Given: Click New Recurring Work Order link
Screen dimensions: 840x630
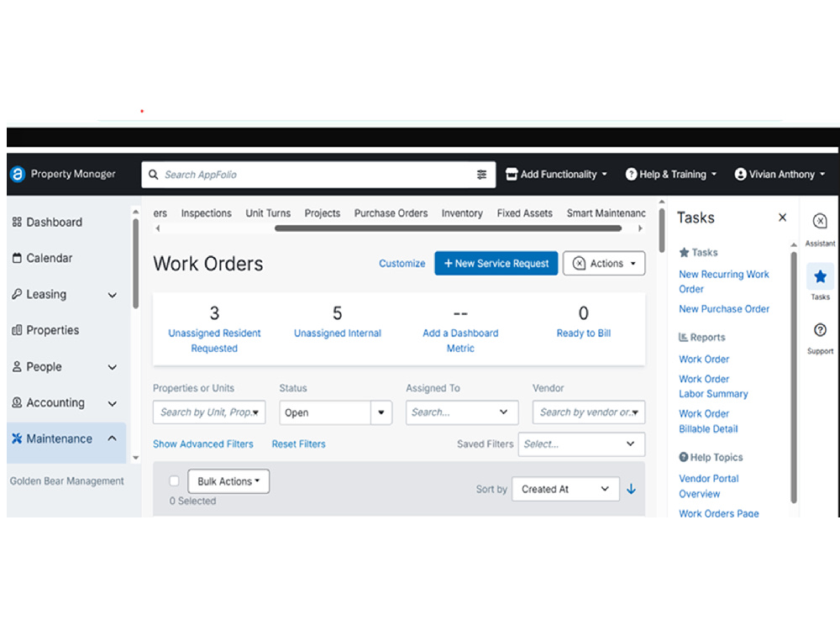Looking at the screenshot, I should tap(724, 281).
